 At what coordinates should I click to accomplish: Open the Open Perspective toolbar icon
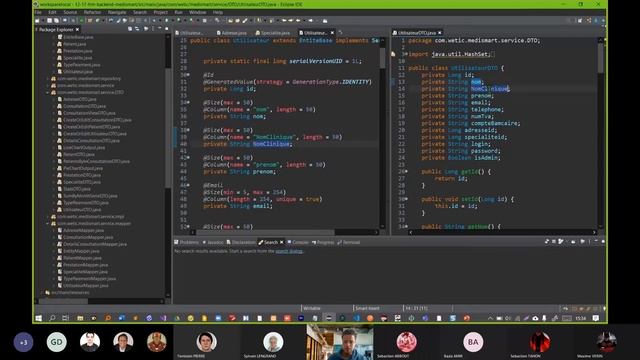click(580, 20)
